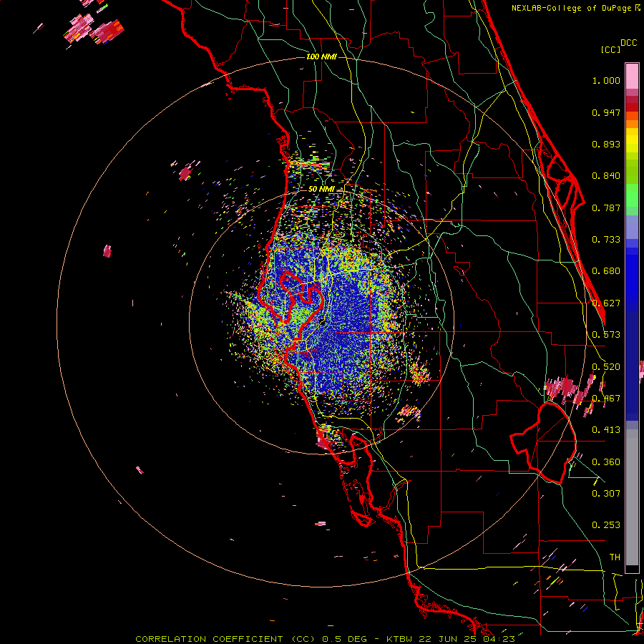
Task: Click the TH threshold label
Action: click(615, 557)
